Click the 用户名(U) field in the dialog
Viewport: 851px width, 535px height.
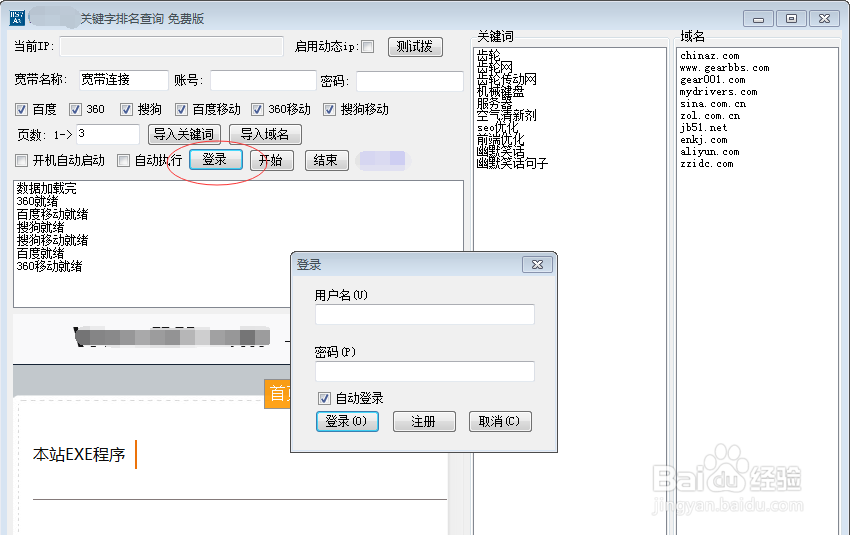click(425, 315)
